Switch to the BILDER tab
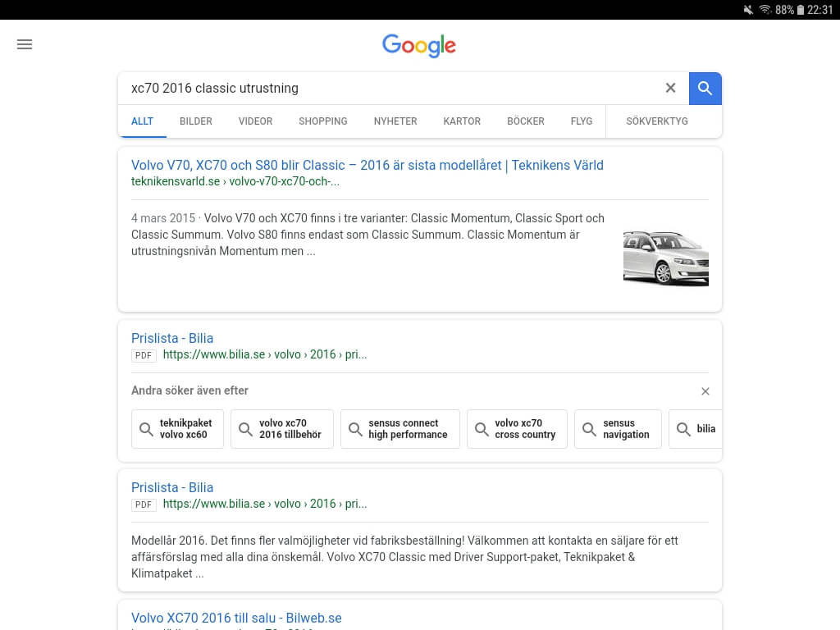Viewport: 840px width, 630px height. tap(196, 121)
